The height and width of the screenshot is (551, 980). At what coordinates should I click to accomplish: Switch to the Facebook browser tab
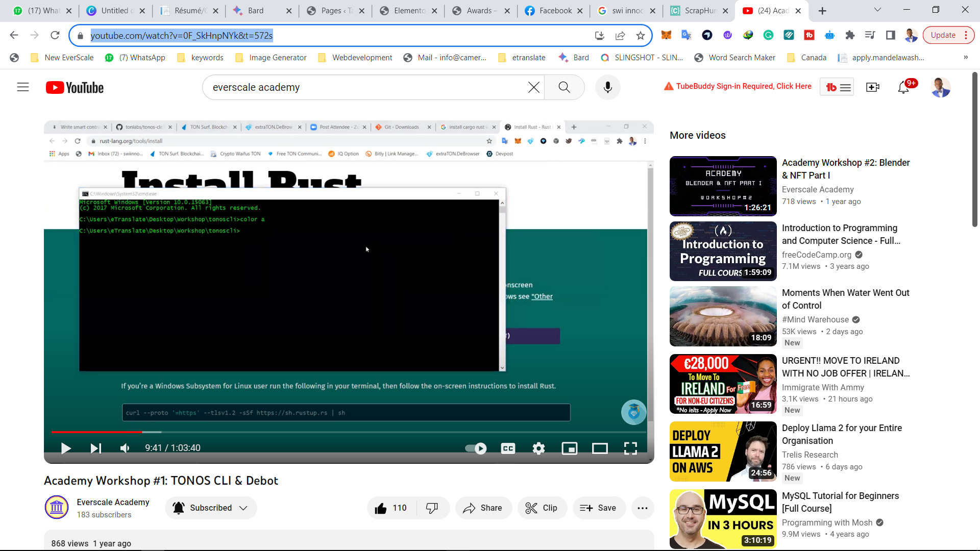coord(554,11)
